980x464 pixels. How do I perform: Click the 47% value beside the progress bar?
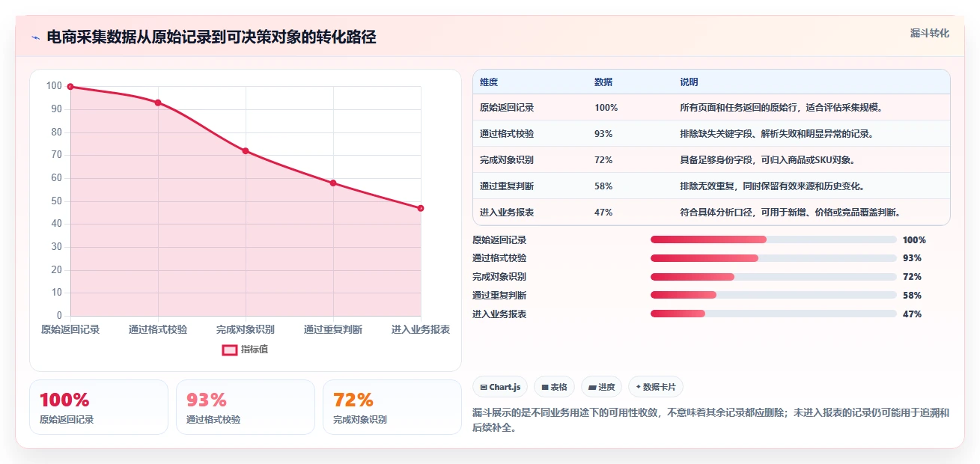[x=912, y=314]
